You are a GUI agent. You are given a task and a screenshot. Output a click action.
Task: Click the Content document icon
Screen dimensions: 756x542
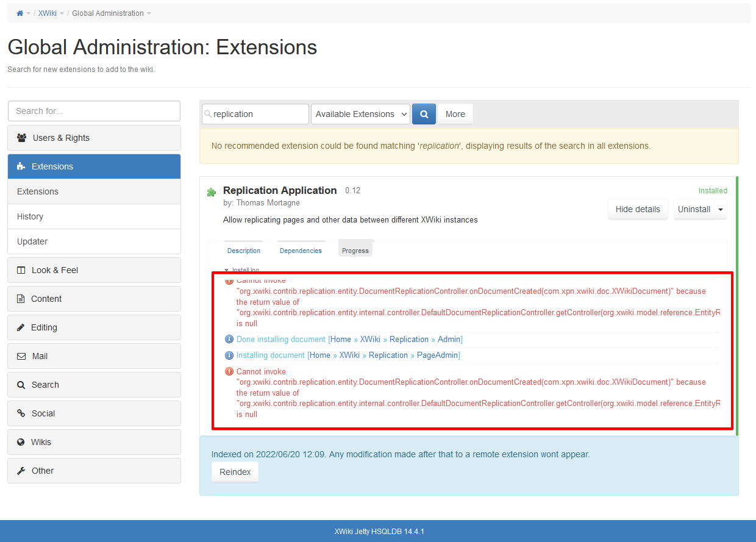coord(21,299)
